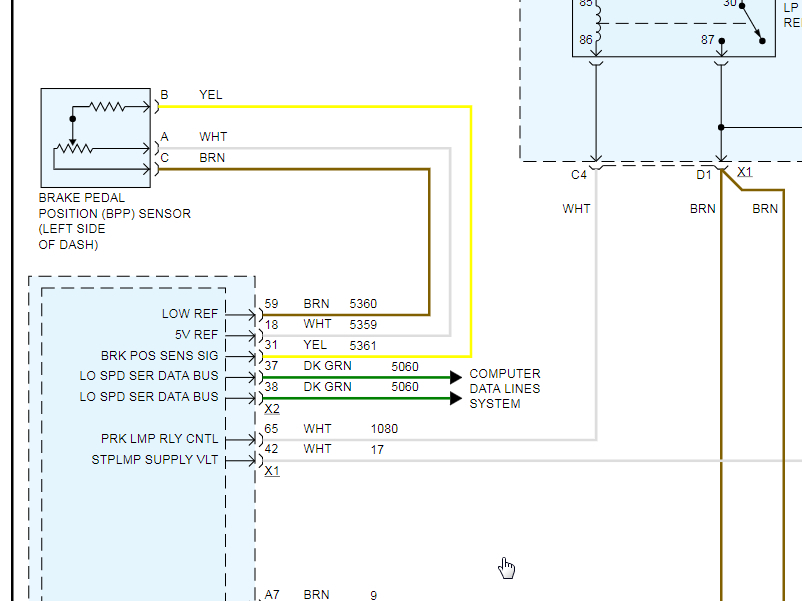802x601 pixels.
Task: Select circuit 1080 on pin 65 WHT wire
Action: 384,429
